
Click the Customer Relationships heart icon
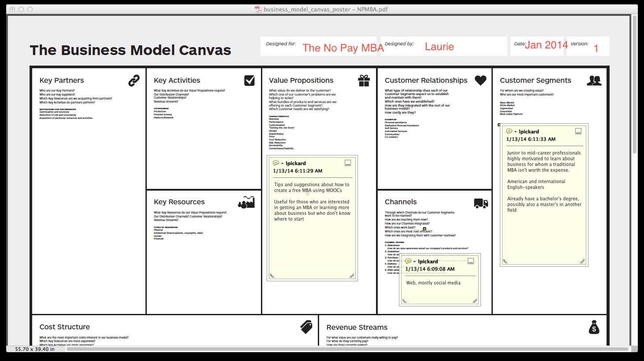tap(480, 80)
